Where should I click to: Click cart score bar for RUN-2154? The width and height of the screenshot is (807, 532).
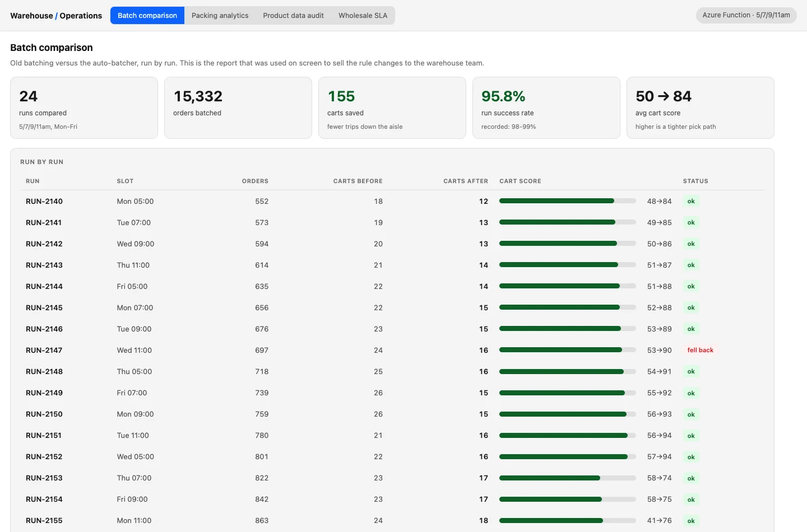point(568,499)
